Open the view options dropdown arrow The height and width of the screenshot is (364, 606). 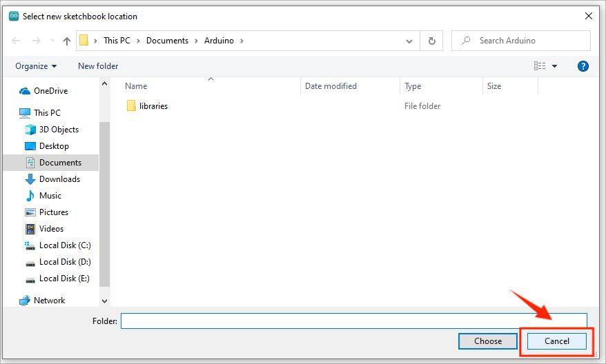pos(555,66)
